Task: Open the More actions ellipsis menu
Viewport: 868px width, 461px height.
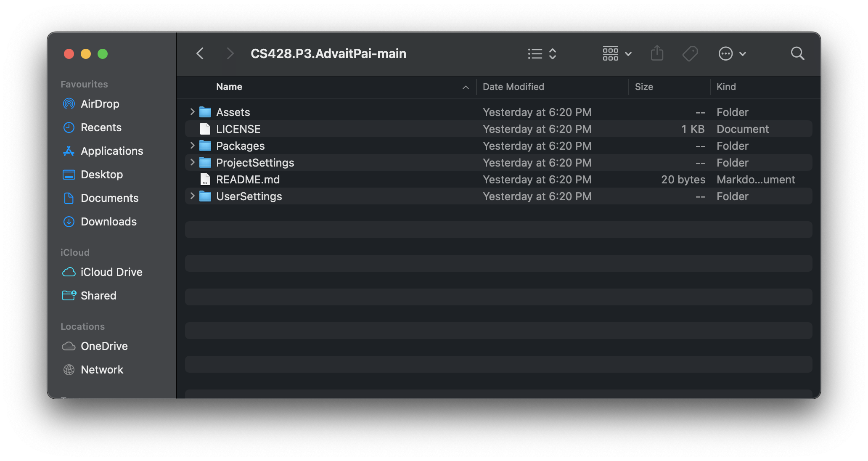Action: click(732, 53)
